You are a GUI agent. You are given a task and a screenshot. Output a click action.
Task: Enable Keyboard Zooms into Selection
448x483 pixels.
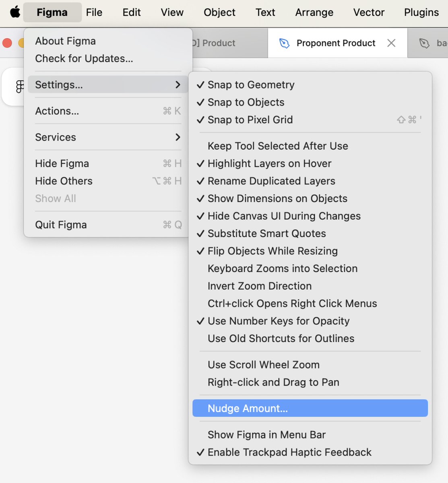tap(310, 268)
